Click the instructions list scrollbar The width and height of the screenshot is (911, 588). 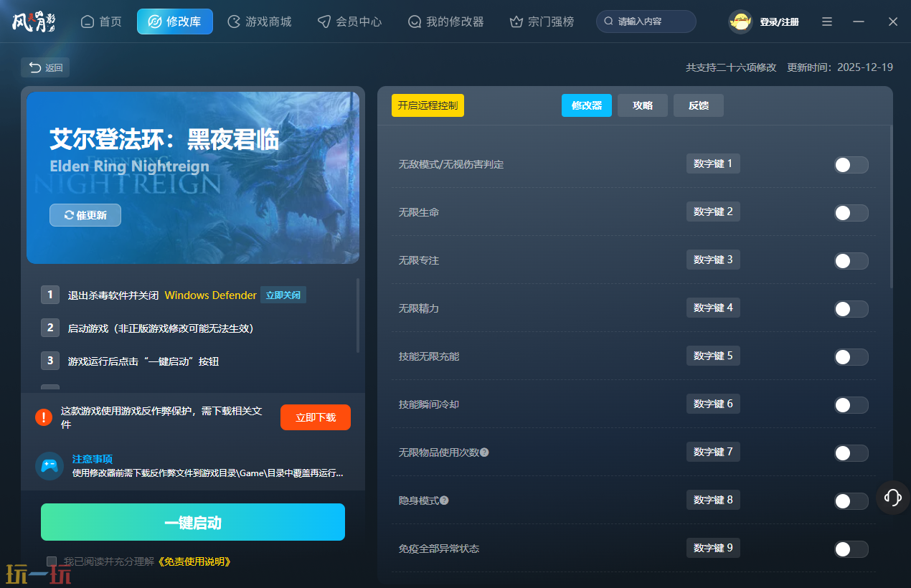(358, 316)
